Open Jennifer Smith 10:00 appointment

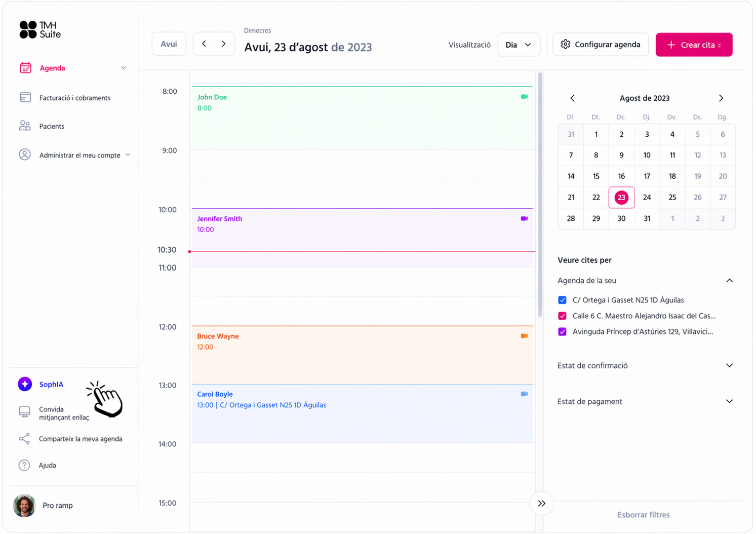363,238
